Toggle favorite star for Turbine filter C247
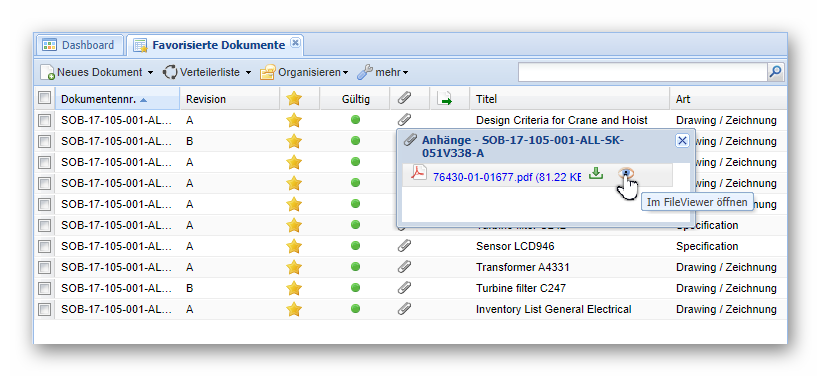The height and width of the screenshot is (376, 820). pos(294,288)
